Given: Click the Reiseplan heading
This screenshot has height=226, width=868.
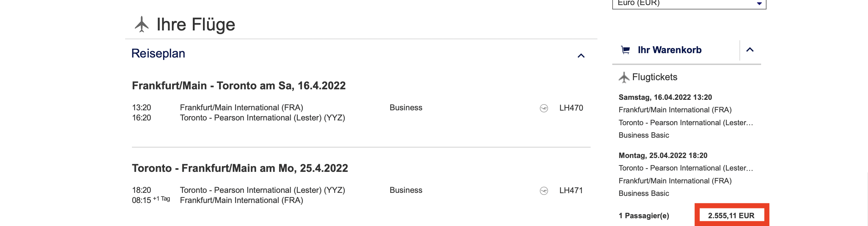Looking at the screenshot, I should (x=158, y=53).
